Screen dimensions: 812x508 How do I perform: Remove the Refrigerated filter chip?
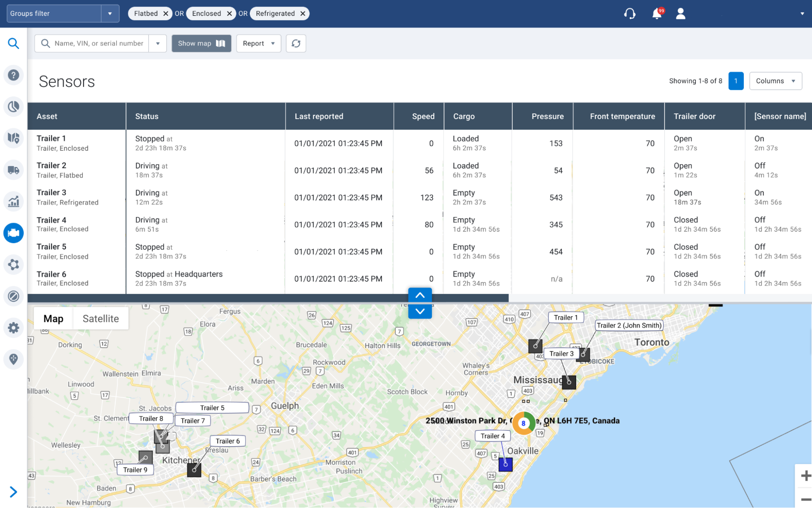pyautogui.click(x=303, y=13)
